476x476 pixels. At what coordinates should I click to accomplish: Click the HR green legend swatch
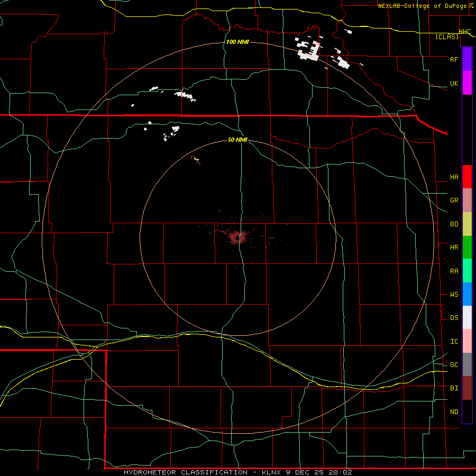467,248
